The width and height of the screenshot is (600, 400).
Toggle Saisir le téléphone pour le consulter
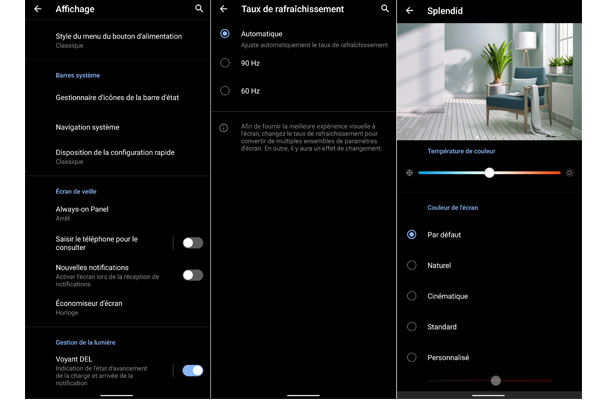point(192,243)
